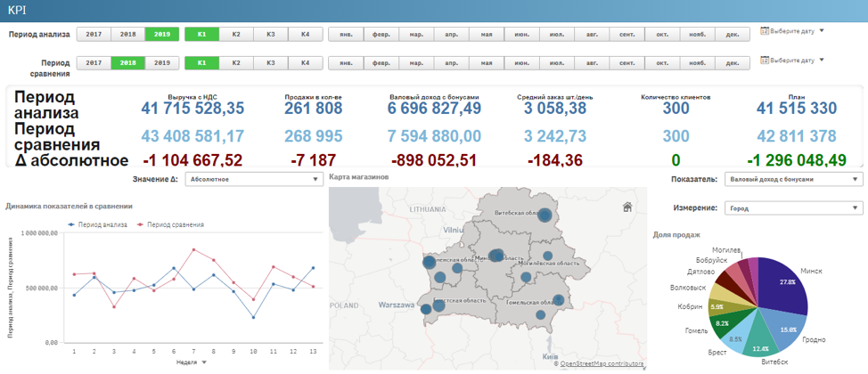
Task: Open Измерение dropdown showing Город
Action: (x=794, y=208)
